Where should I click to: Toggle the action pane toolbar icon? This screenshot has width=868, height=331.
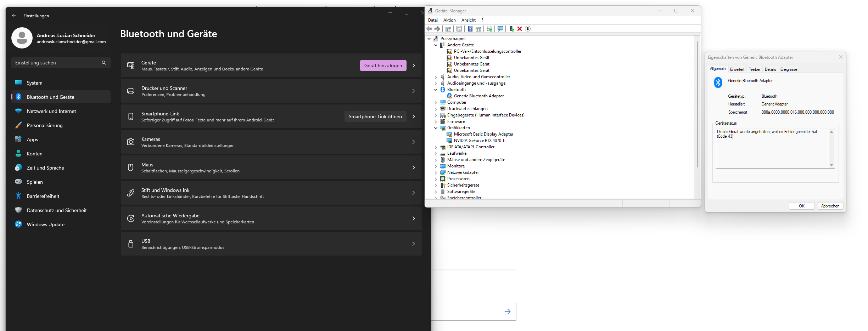tap(478, 29)
